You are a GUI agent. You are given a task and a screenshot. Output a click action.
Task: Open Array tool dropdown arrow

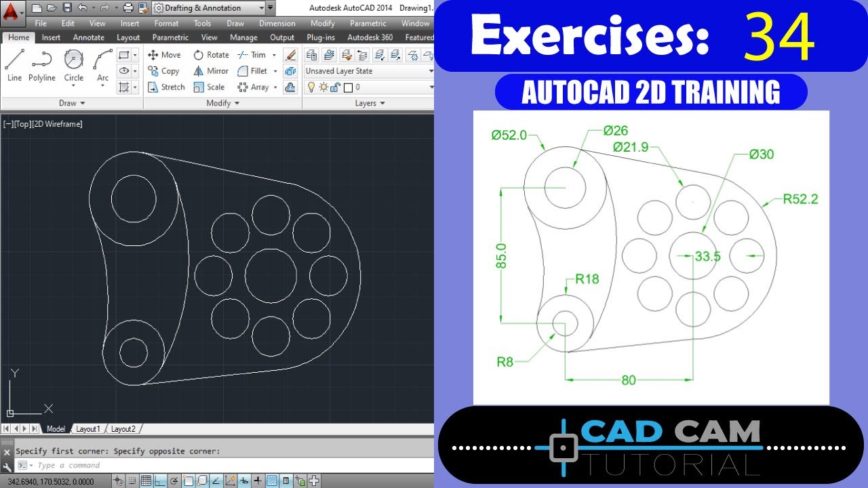[275, 87]
